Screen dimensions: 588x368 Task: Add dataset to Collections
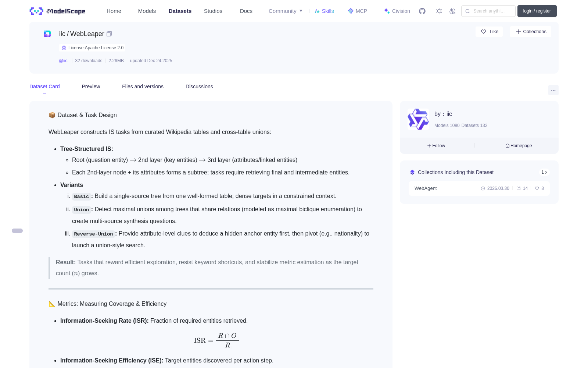point(531,32)
